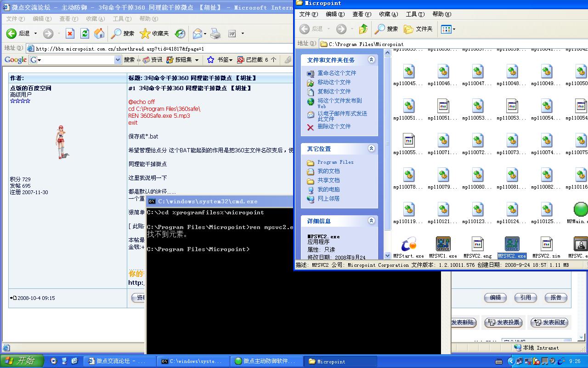This screenshot has height=368, width=588.
Task: Open 编辑(E) menu in Micropoint explorer
Action: [335, 14]
